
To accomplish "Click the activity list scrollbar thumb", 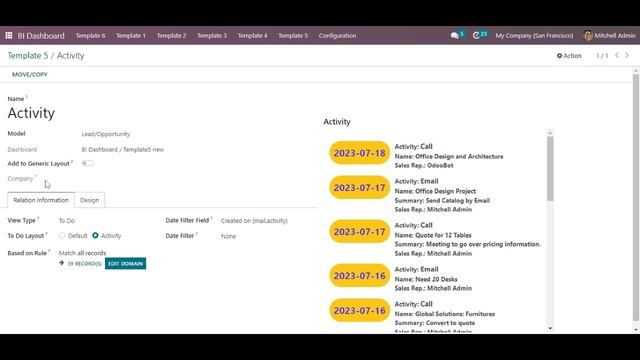I will (550, 169).
